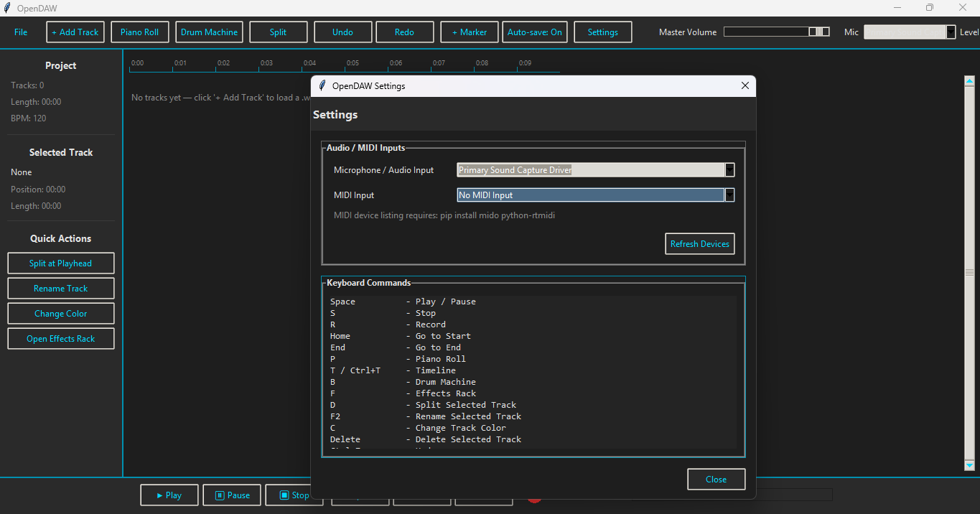Open the Mic device dropdown in toolbar
980x514 pixels.
[951, 32]
